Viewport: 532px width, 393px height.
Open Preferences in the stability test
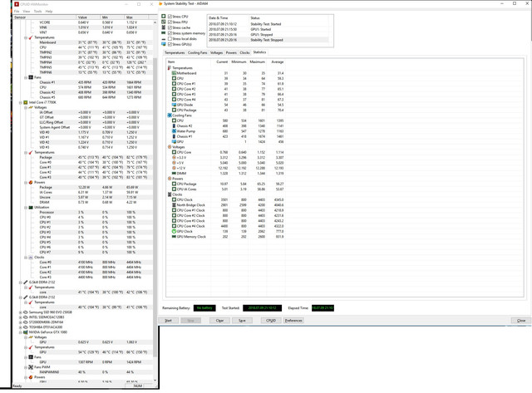coord(293,321)
